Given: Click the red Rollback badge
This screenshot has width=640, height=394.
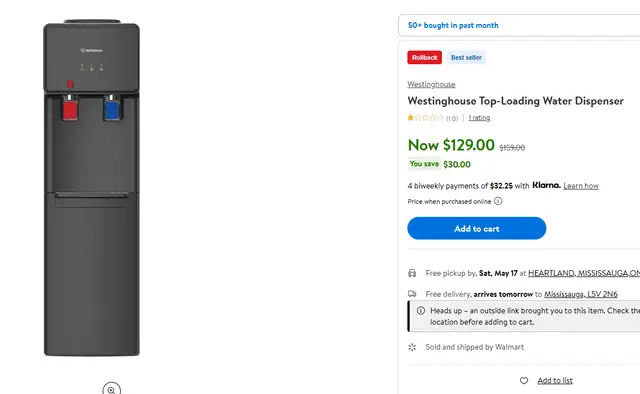Looking at the screenshot, I should click(424, 58).
